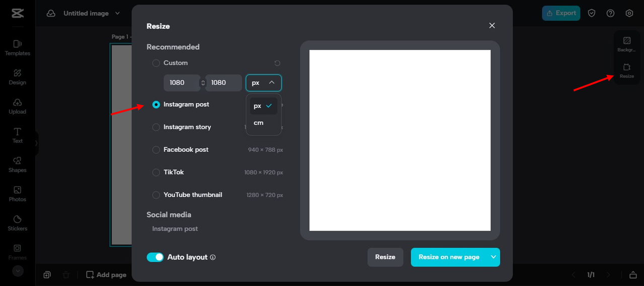Select the TikTok radio option
The width and height of the screenshot is (644, 286).
click(156, 172)
